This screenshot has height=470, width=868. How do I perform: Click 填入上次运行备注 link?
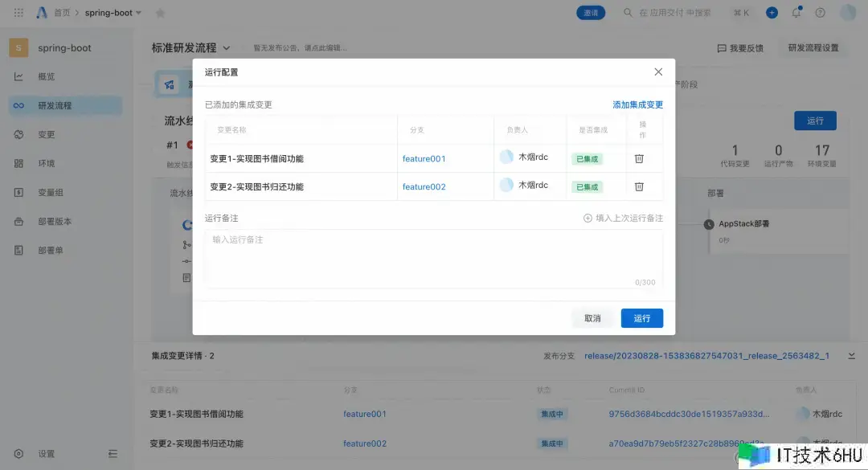pyautogui.click(x=623, y=219)
